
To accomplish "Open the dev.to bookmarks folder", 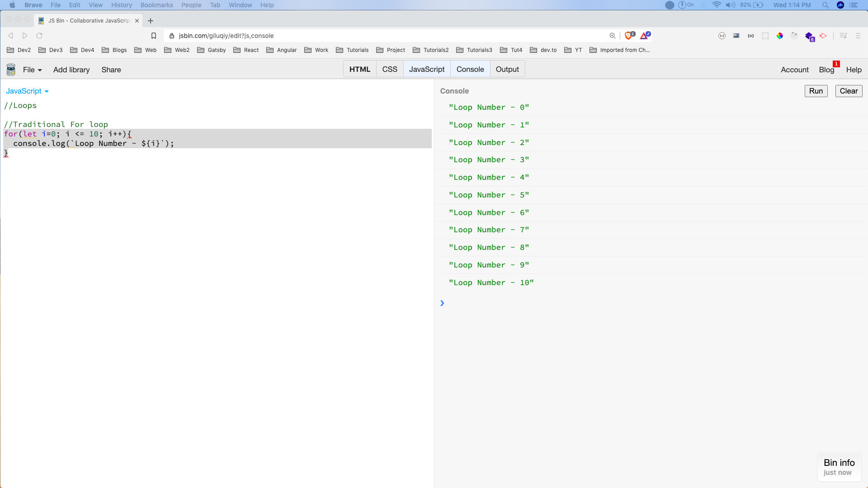I will click(543, 50).
